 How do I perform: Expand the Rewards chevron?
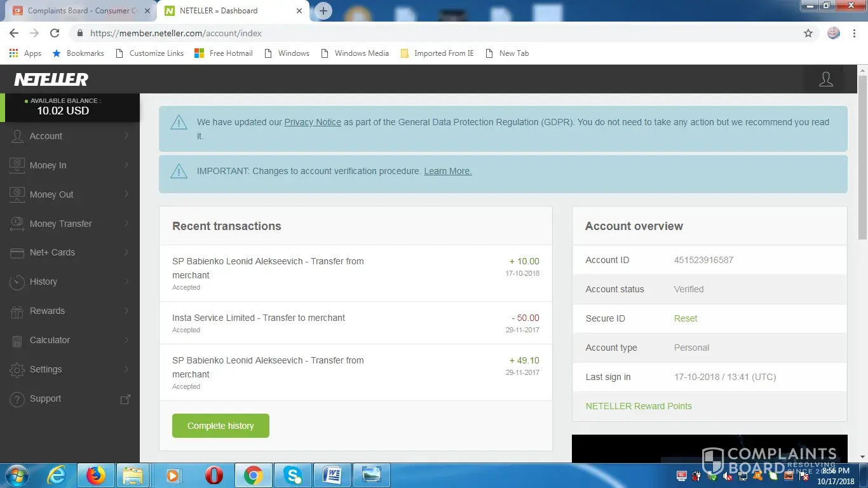point(126,310)
